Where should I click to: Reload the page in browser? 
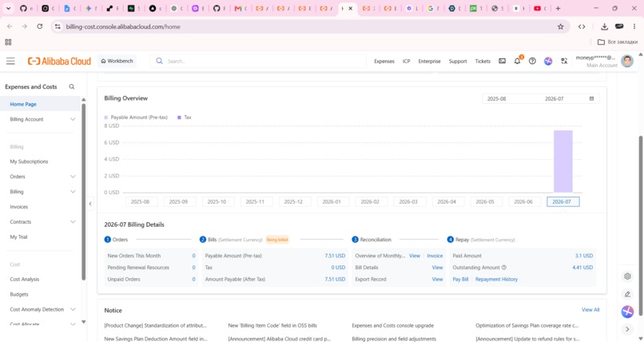tap(39, 26)
